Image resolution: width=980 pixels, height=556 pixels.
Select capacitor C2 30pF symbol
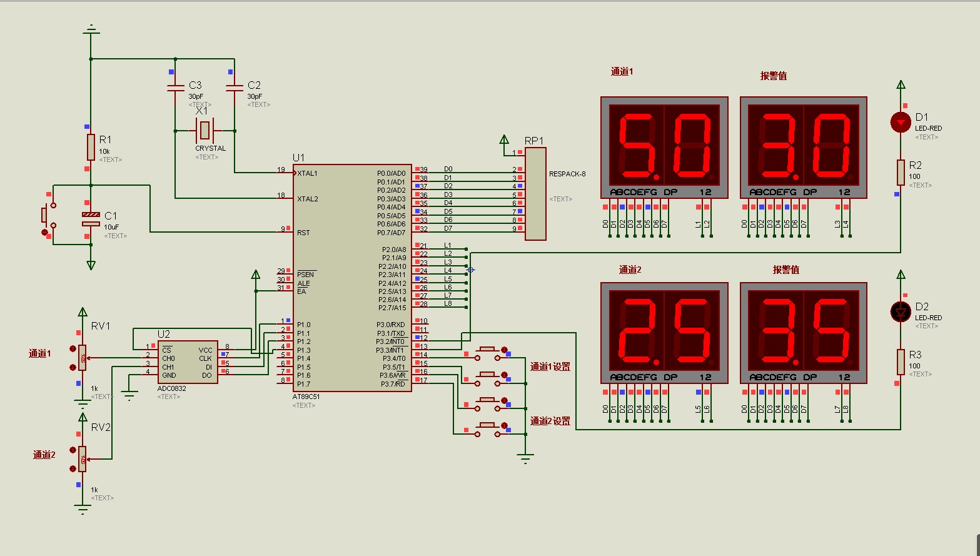(x=235, y=88)
